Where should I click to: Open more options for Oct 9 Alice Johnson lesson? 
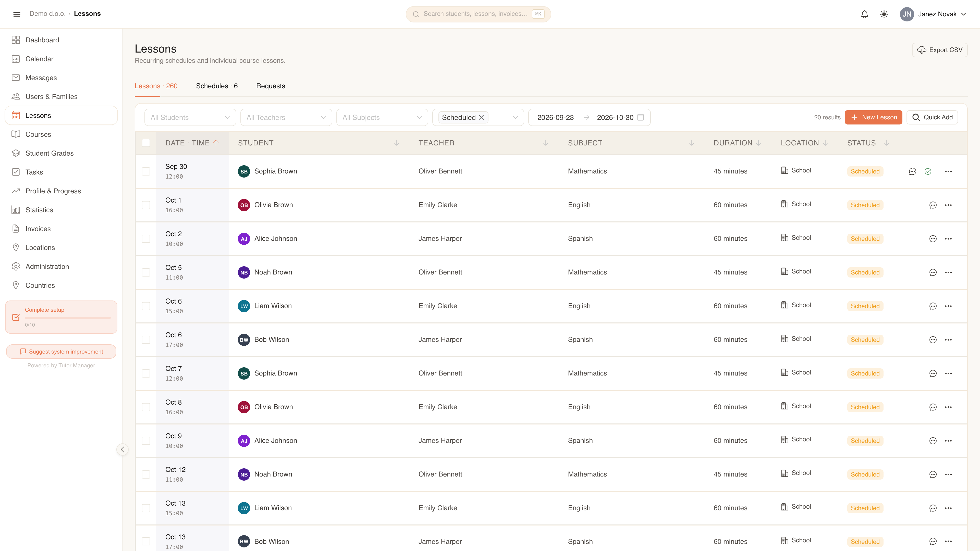(948, 441)
